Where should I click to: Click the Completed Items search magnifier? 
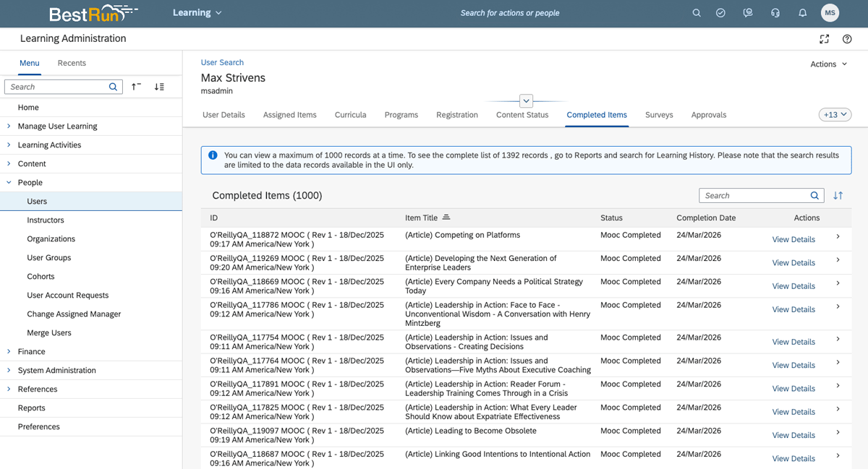click(x=814, y=196)
